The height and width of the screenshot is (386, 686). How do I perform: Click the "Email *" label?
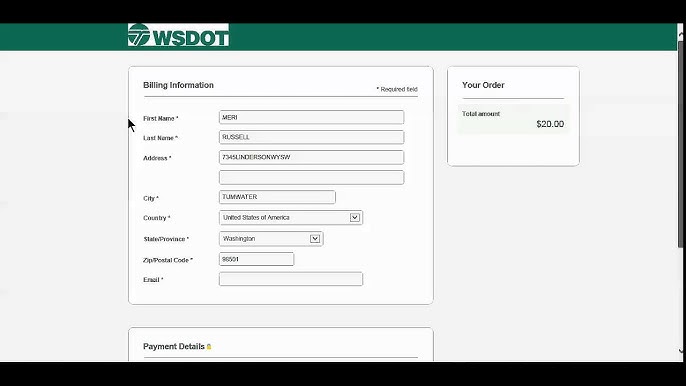click(x=153, y=280)
